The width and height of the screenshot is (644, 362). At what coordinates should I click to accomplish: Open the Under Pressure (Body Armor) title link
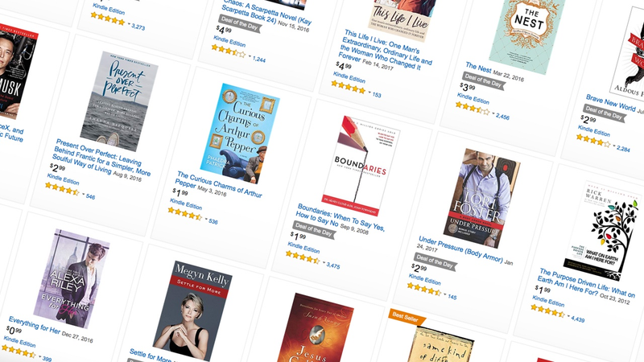[460, 249]
